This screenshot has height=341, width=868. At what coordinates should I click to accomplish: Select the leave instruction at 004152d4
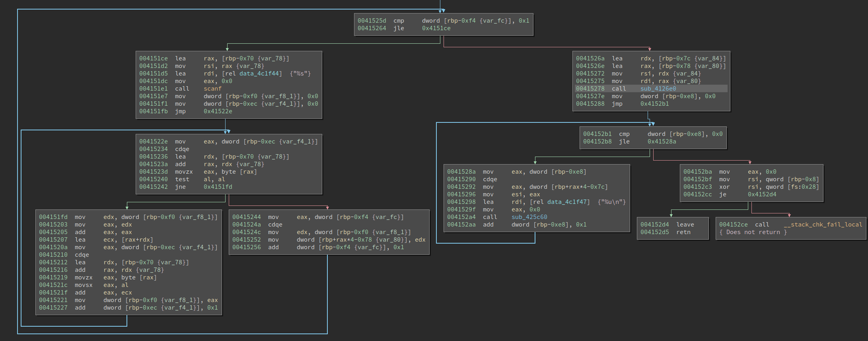tap(685, 225)
